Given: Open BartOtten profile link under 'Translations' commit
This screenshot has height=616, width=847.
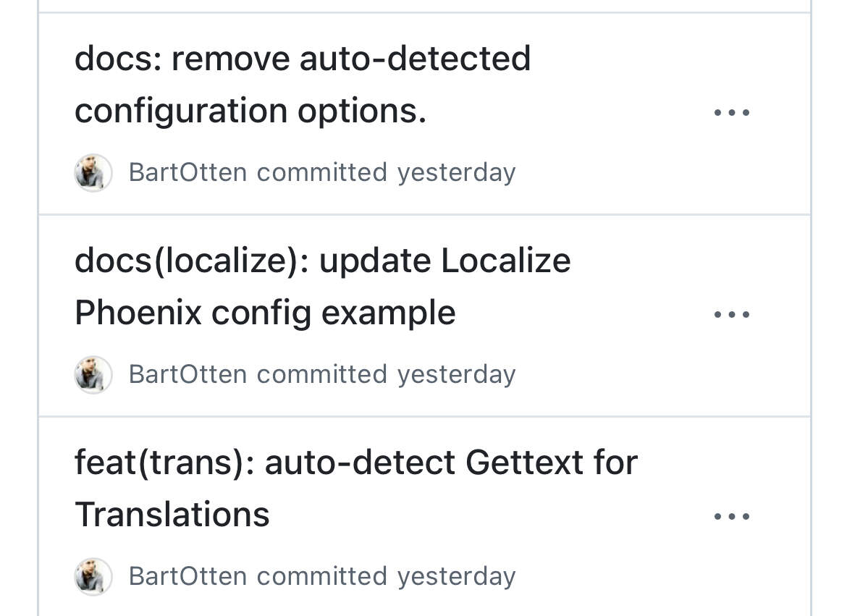Looking at the screenshot, I should [187, 577].
